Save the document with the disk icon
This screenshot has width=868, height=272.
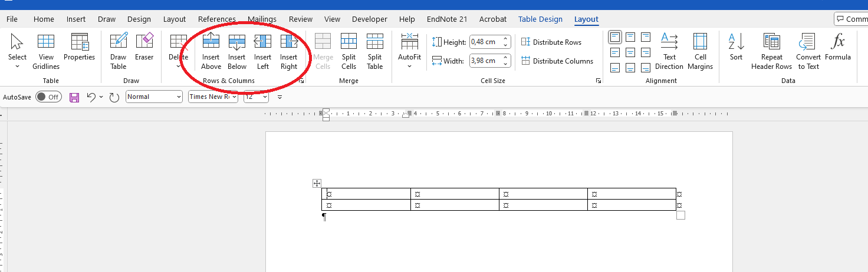[x=74, y=97]
